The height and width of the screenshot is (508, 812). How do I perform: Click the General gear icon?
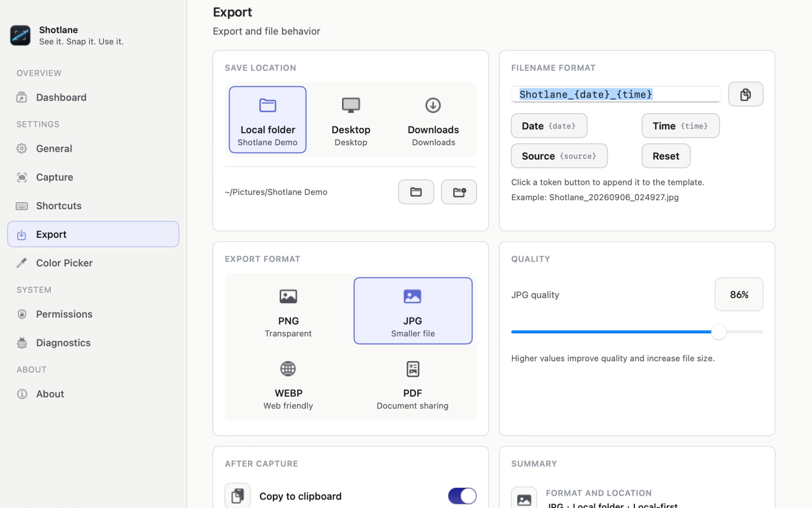pyautogui.click(x=22, y=149)
